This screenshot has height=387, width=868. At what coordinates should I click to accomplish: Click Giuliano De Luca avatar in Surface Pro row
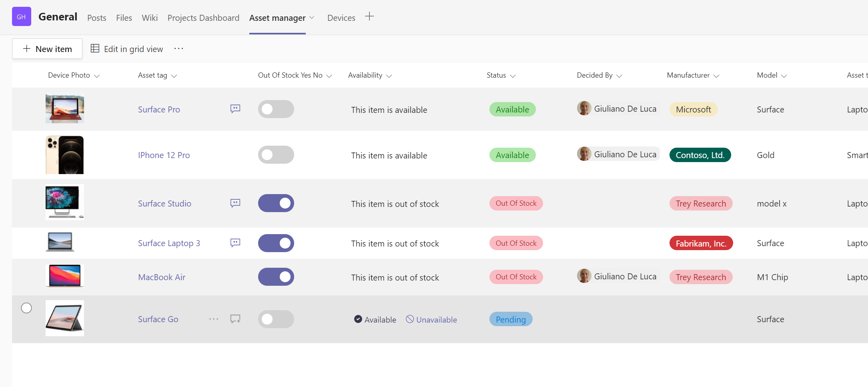[x=584, y=108]
